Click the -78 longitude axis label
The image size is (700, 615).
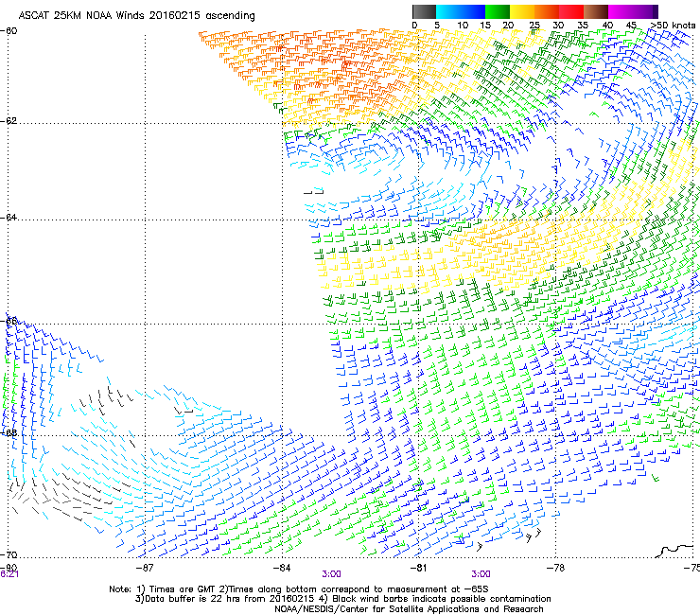click(555, 567)
